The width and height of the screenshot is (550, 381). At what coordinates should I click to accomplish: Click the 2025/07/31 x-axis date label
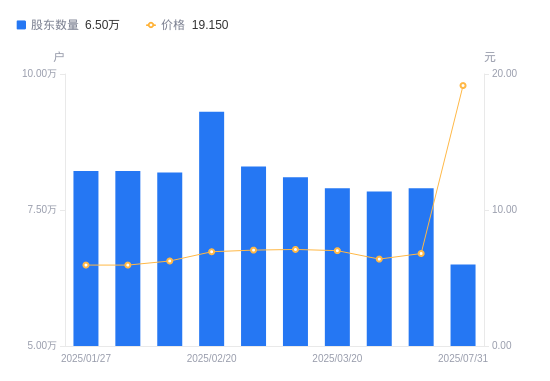pyautogui.click(x=463, y=358)
